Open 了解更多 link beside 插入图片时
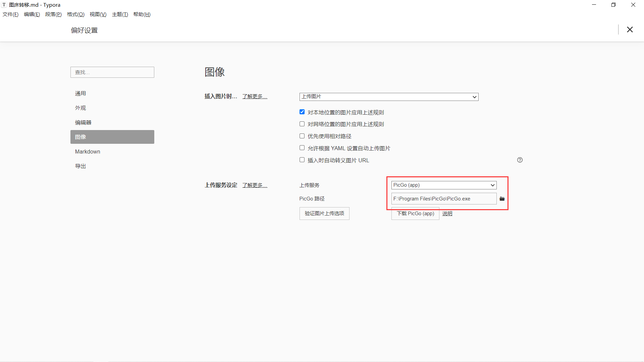 pyautogui.click(x=255, y=97)
